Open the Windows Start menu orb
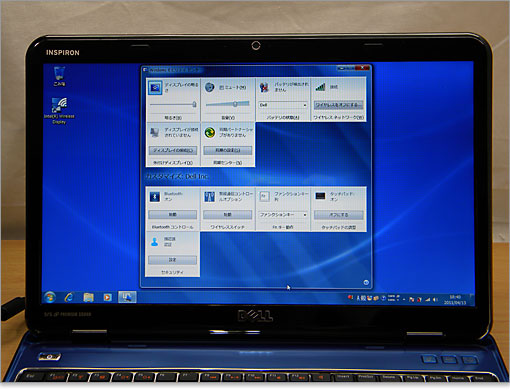Viewport: 510px width, 390px height. [50, 297]
